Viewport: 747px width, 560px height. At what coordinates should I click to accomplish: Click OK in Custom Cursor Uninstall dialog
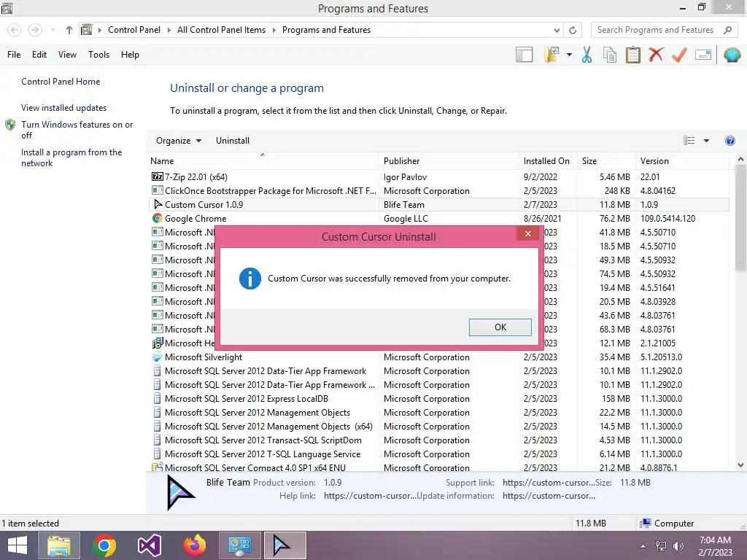[x=500, y=327]
